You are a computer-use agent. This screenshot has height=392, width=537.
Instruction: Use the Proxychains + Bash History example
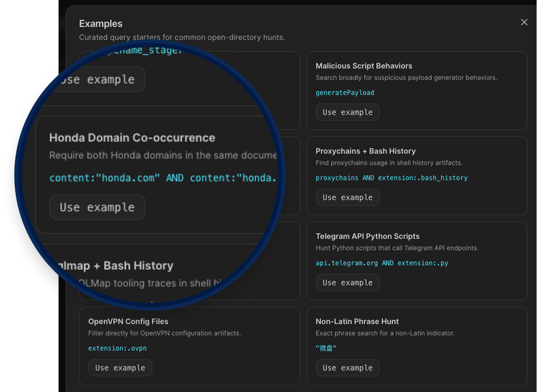pyautogui.click(x=348, y=197)
